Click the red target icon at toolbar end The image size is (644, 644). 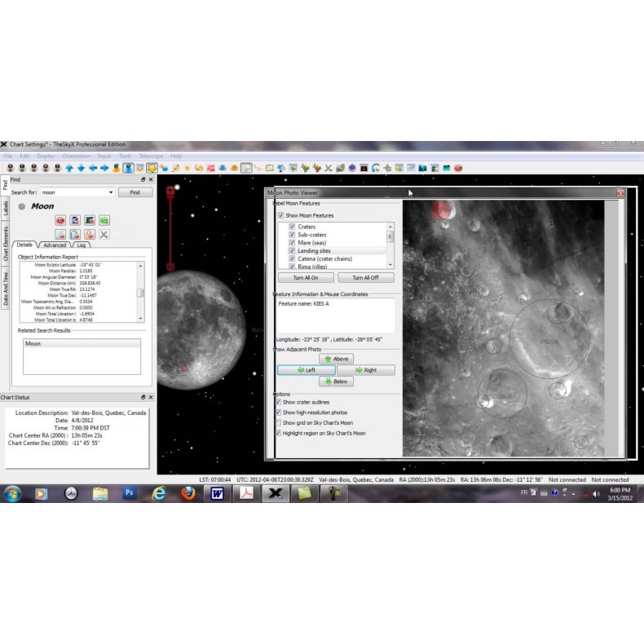pos(458,168)
